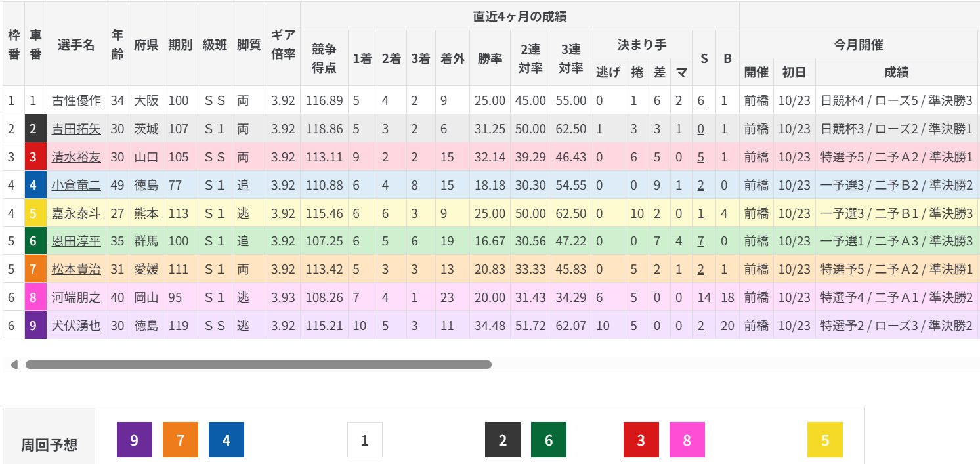
Task: Open racer profile for 古性優作
Action: [76, 100]
